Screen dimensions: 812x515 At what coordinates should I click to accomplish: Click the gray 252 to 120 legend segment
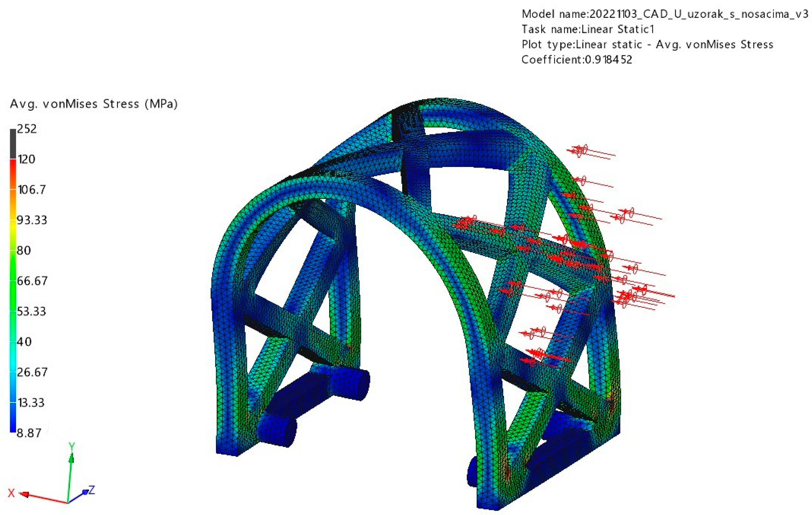[13, 144]
